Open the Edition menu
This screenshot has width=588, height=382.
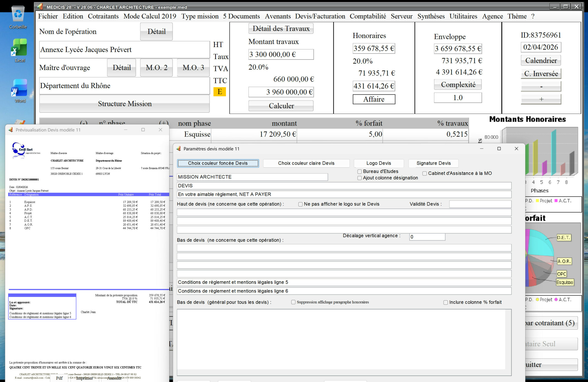(x=73, y=16)
